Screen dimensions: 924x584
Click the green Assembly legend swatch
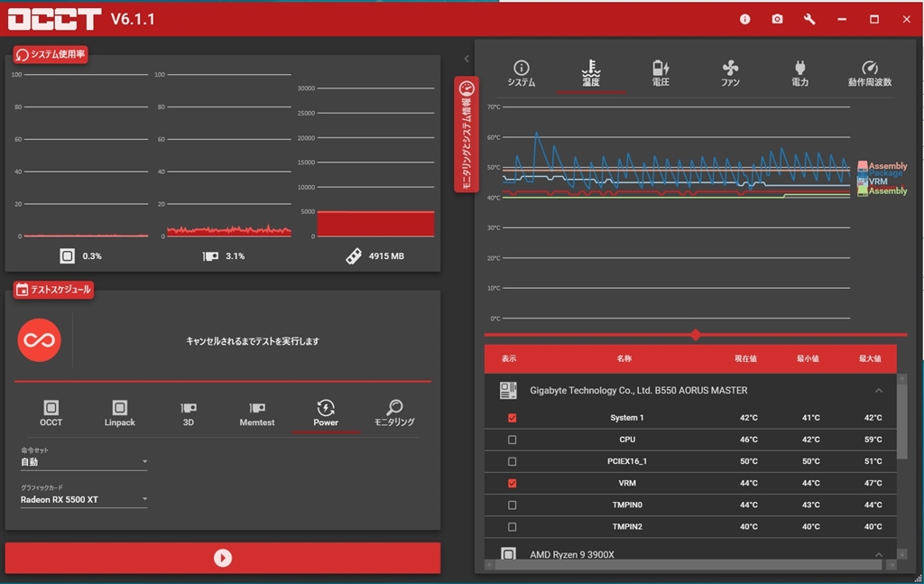click(862, 191)
